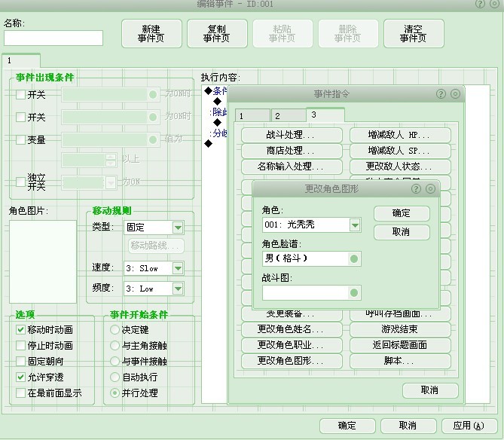Check the 停止时动画 option
The height and width of the screenshot is (440, 504).
click(x=20, y=346)
